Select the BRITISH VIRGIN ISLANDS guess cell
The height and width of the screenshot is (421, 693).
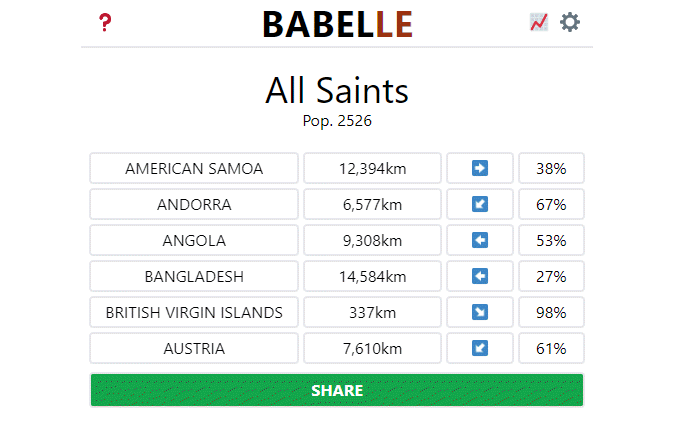pos(194,312)
